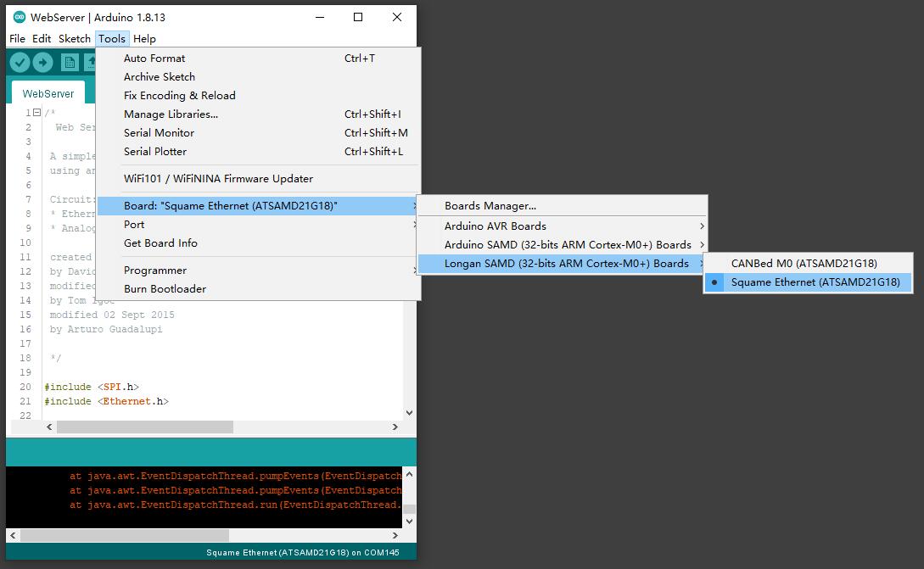Expand the Programmer submenu

tap(258, 271)
